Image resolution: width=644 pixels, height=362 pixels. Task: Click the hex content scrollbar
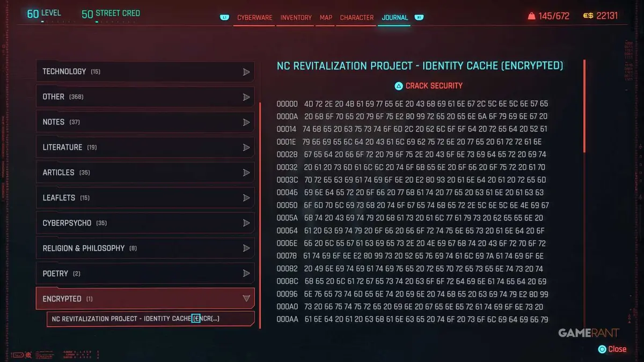tap(584, 107)
